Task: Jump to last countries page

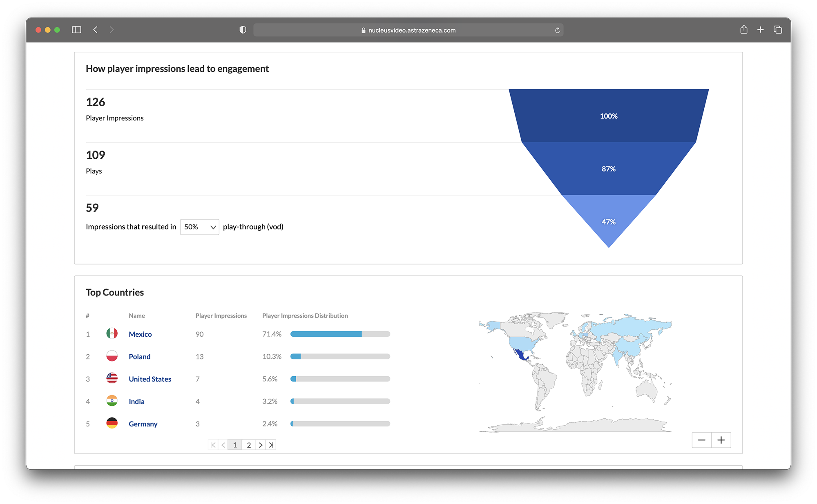Action: pyautogui.click(x=271, y=445)
